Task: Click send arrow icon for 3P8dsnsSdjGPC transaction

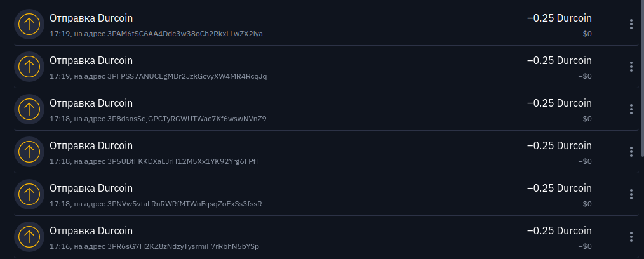Action: [29, 109]
